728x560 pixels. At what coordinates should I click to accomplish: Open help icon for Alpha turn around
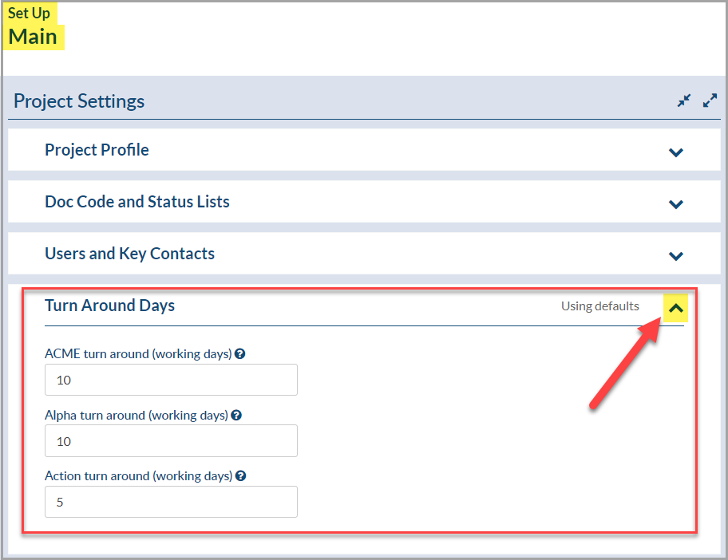pos(236,416)
